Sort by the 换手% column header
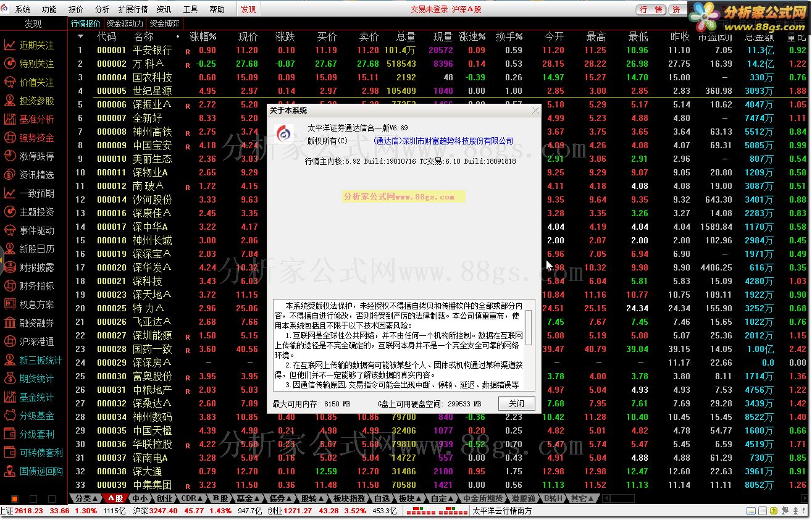Image resolution: width=812 pixels, height=520 pixels. pyautogui.click(x=509, y=36)
